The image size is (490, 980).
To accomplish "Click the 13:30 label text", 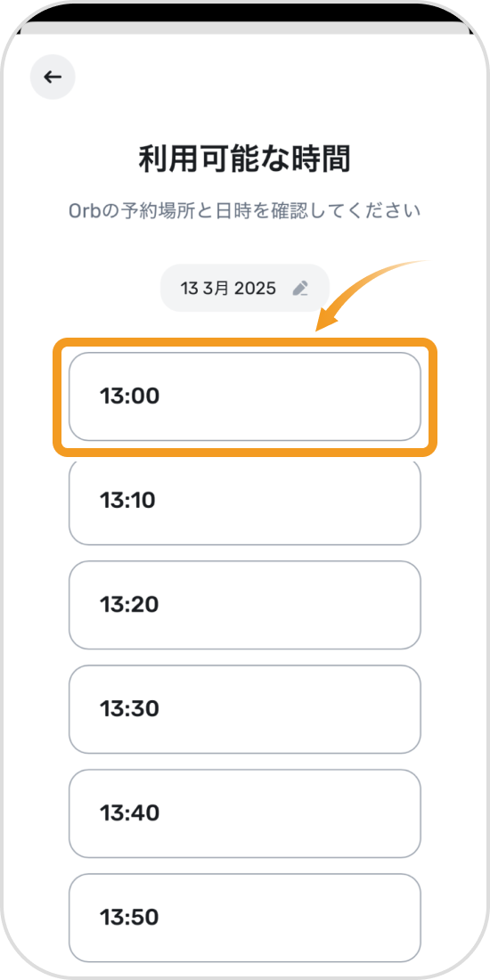I will click(130, 709).
